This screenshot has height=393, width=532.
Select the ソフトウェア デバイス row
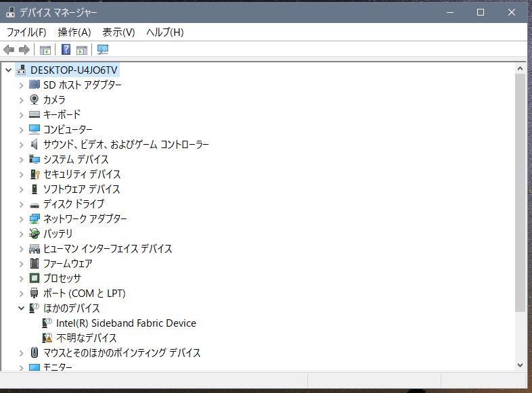click(x=81, y=189)
